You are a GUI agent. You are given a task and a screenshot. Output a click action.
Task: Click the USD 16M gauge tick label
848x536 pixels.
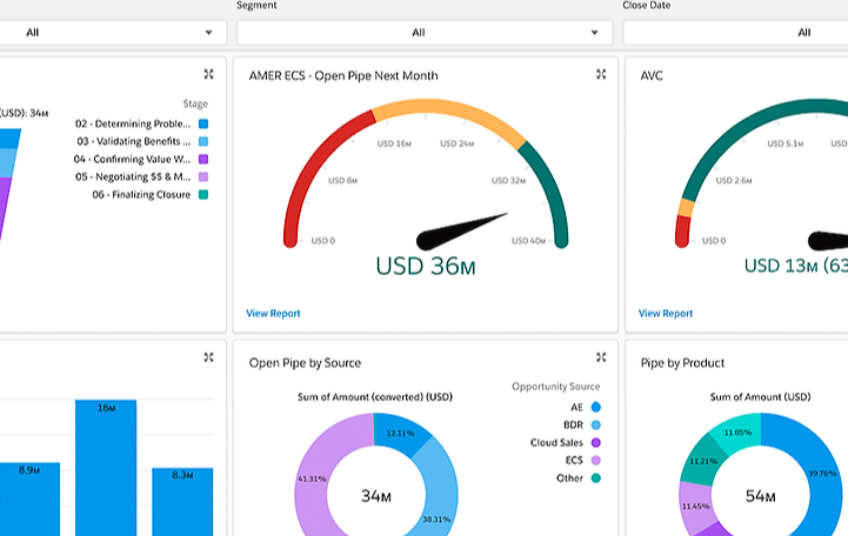(x=394, y=143)
